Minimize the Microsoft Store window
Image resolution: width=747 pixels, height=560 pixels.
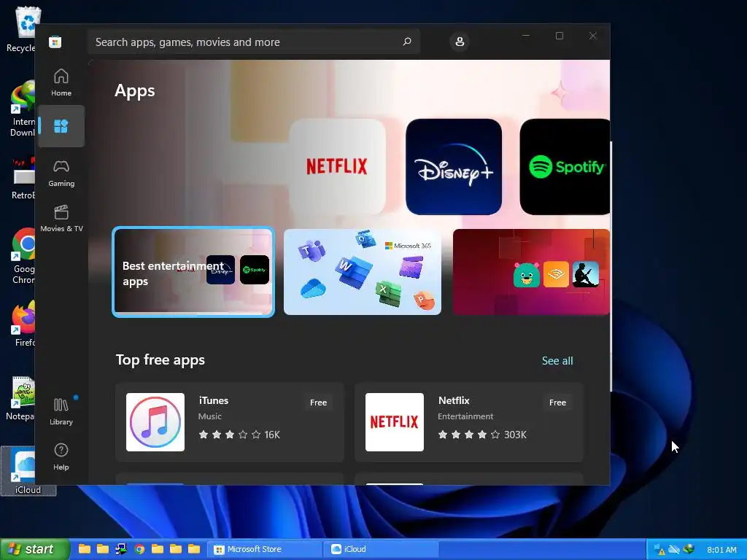tap(526, 36)
